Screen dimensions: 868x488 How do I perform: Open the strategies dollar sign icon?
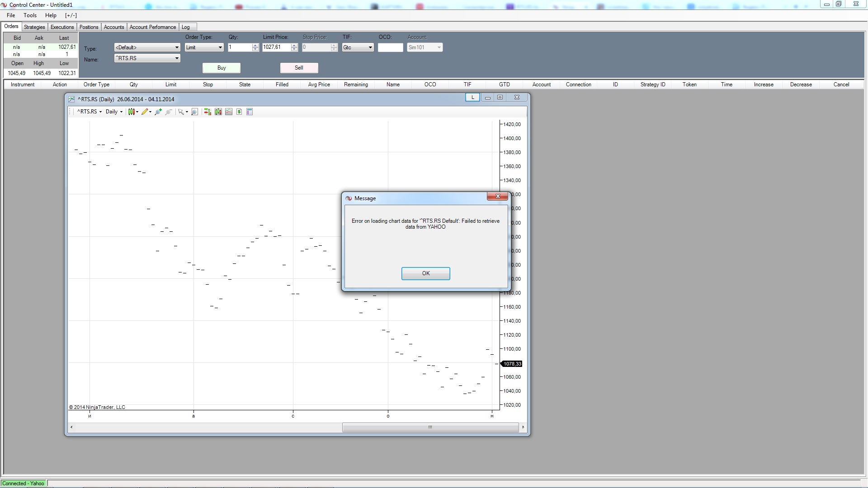click(x=239, y=112)
